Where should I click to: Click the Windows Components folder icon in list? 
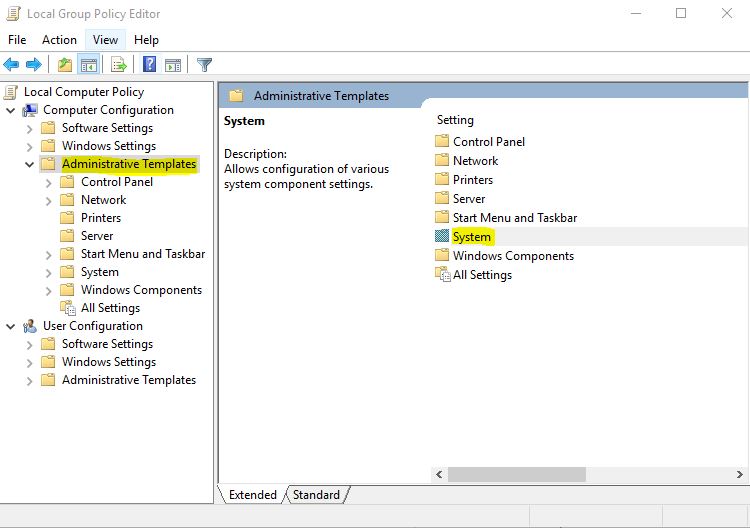pos(442,255)
